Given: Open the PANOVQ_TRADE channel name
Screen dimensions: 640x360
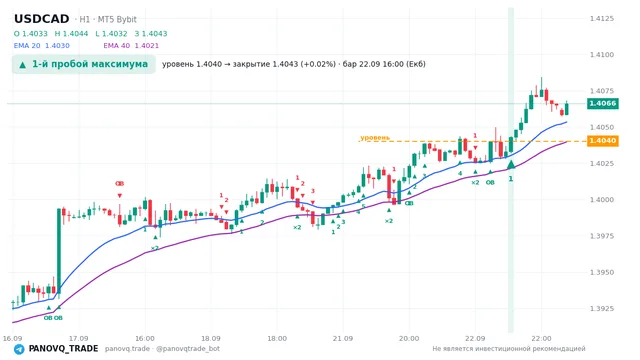Looking at the screenshot, I should click(63, 349).
